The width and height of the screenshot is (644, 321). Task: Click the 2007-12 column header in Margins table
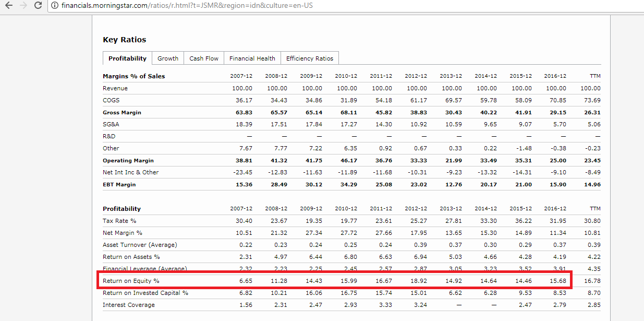tap(241, 76)
